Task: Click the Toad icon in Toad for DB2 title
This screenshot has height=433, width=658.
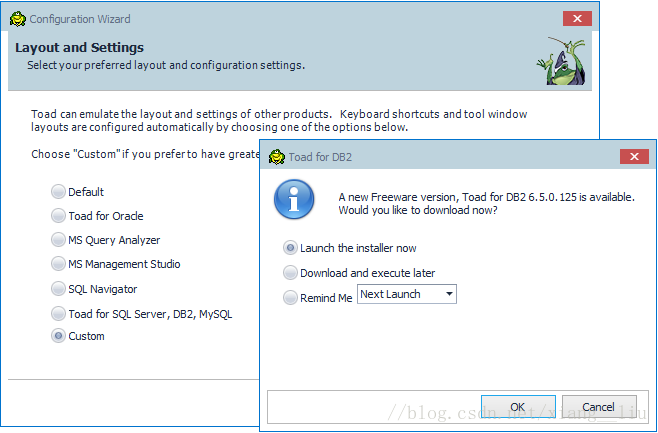Action: (277, 157)
